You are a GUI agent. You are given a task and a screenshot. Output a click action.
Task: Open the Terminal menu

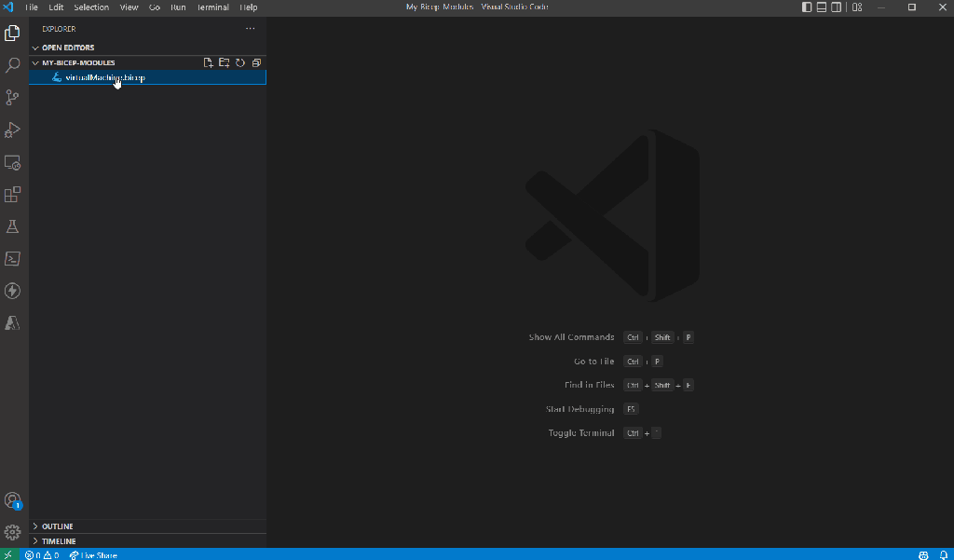[213, 7]
